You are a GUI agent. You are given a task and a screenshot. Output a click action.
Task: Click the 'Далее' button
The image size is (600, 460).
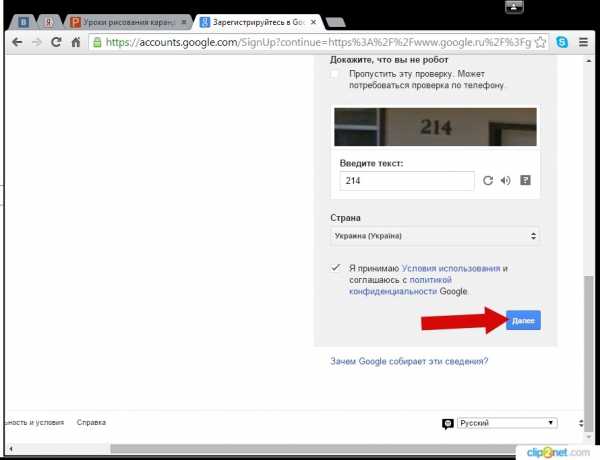click(523, 320)
